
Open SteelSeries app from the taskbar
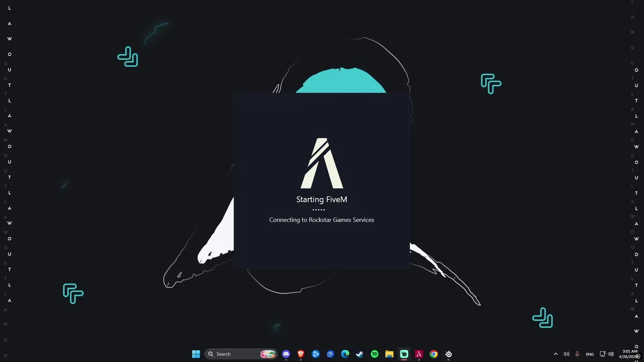click(448, 354)
